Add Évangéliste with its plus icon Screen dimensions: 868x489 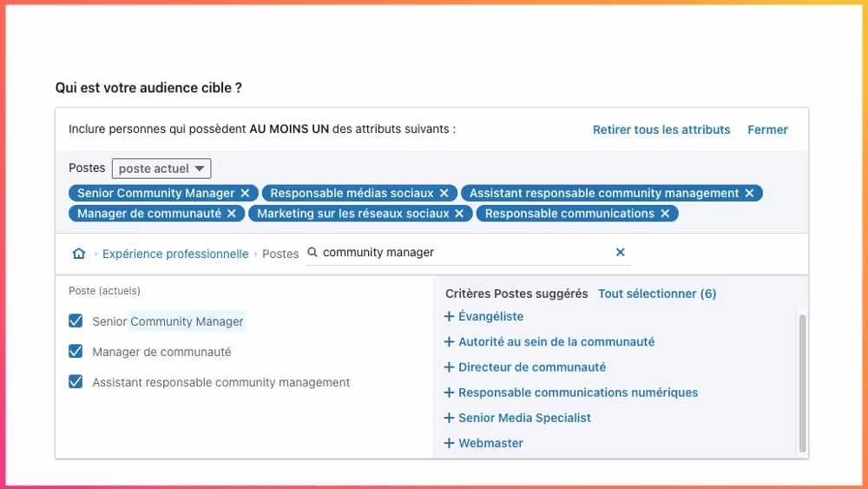(449, 317)
